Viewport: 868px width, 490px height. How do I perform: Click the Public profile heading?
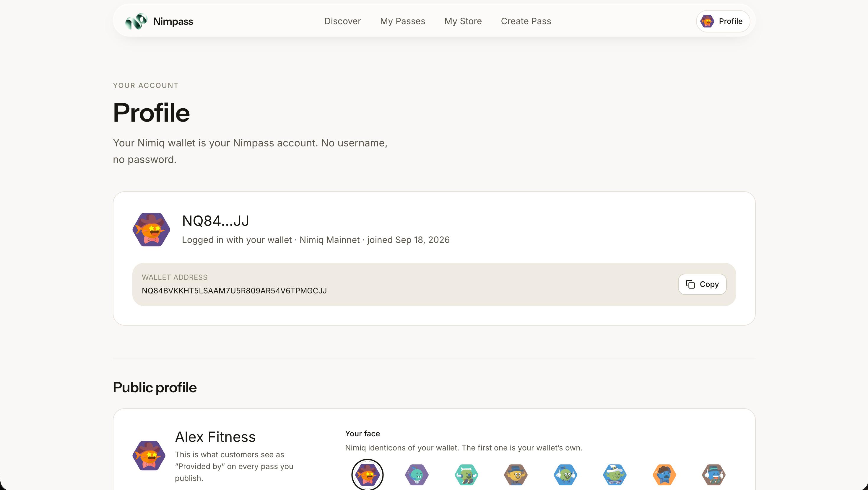tap(155, 387)
